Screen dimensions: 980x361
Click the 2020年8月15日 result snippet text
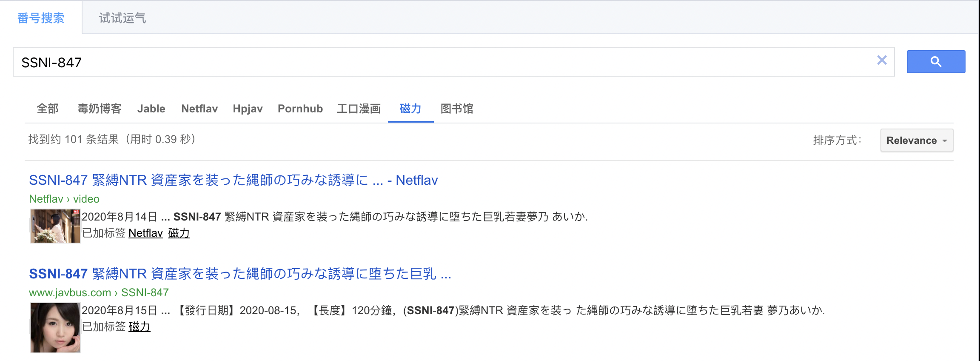click(453, 310)
